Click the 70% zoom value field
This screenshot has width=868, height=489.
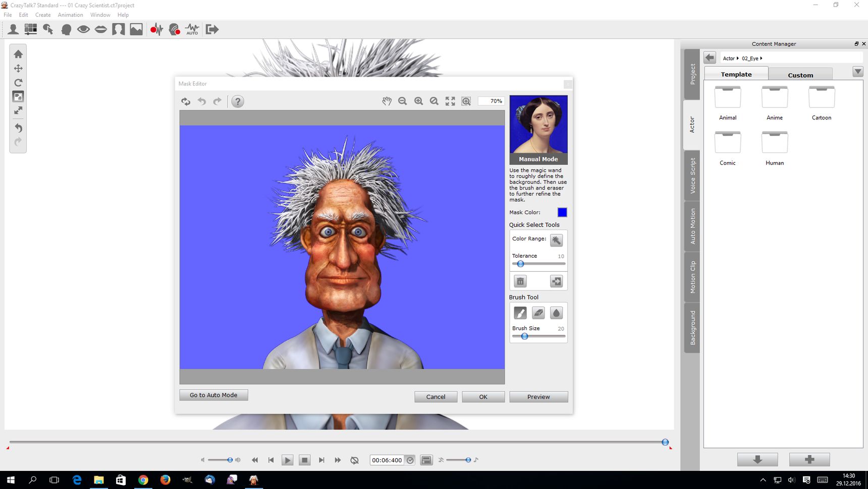491,101
